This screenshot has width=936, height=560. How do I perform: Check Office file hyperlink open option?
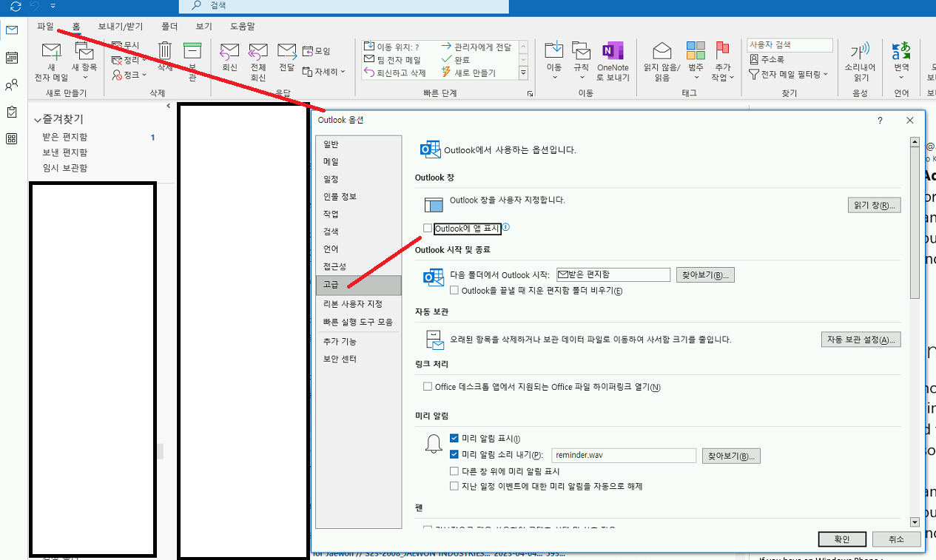pyautogui.click(x=428, y=387)
